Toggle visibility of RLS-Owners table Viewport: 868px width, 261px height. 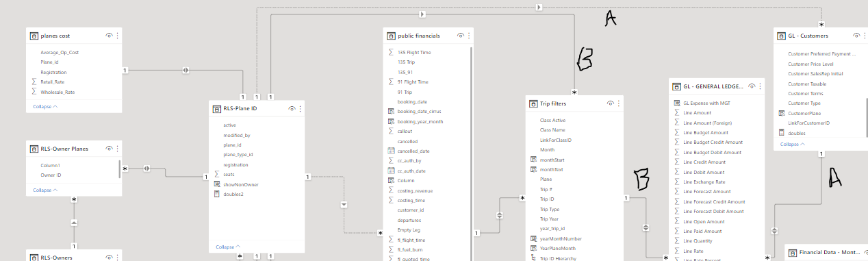click(x=109, y=258)
